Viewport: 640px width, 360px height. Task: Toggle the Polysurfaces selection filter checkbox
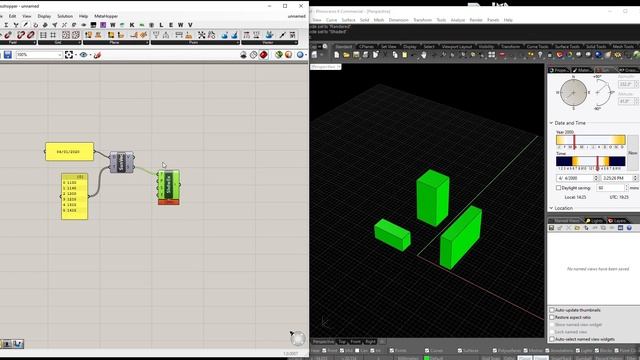pos(494,351)
